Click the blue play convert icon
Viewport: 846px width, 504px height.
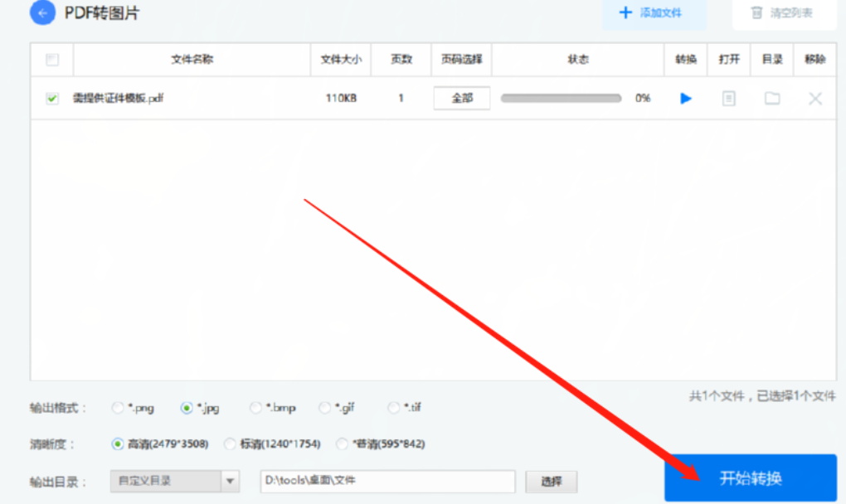click(x=686, y=98)
